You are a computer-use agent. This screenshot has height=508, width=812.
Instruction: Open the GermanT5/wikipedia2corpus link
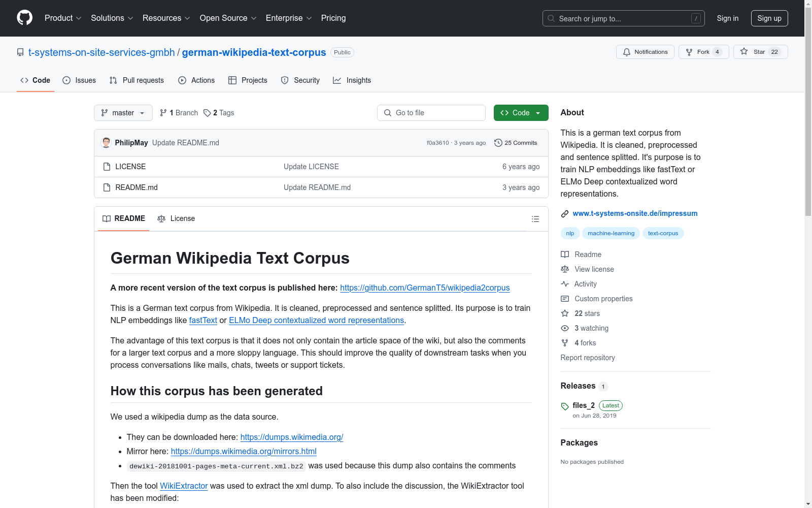pyautogui.click(x=425, y=288)
